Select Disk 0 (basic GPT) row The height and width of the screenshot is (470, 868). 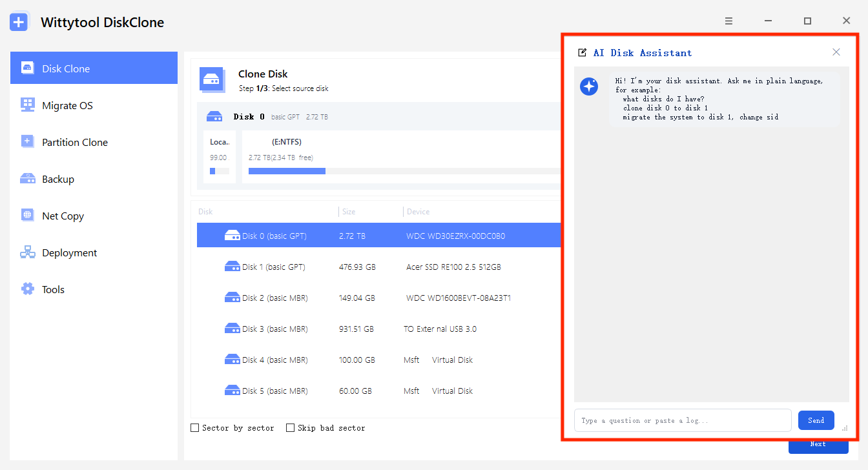[x=379, y=236]
